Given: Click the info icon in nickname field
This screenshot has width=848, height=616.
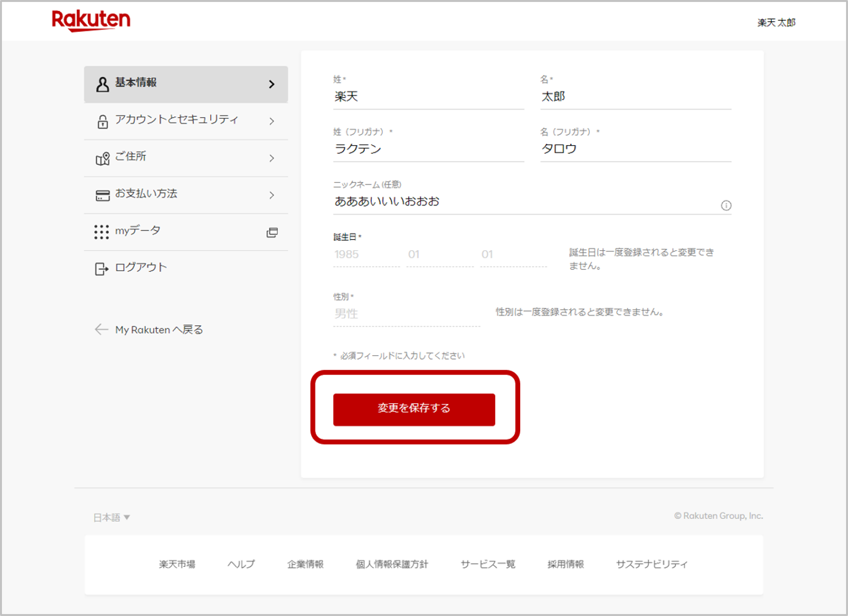Looking at the screenshot, I should click(x=726, y=205).
